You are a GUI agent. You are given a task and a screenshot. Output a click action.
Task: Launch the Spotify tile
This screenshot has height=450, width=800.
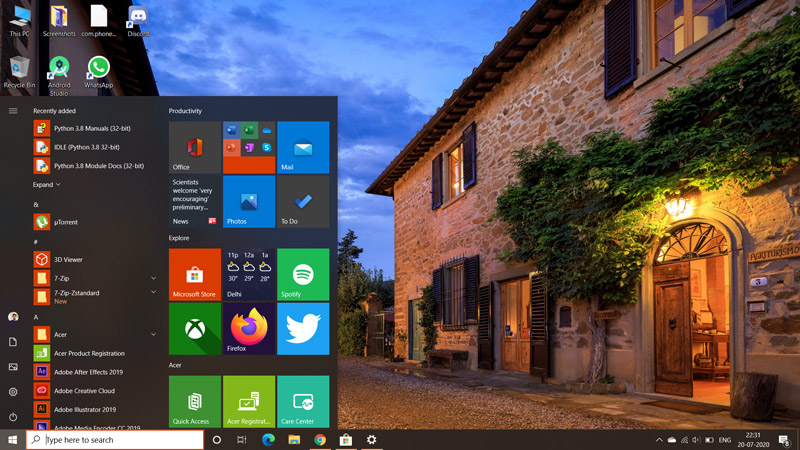[303, 274]
